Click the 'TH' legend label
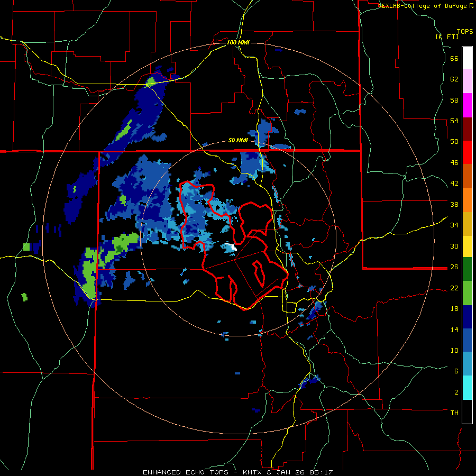This screenshot has height=476, width=476. click(x=454, y=413)
